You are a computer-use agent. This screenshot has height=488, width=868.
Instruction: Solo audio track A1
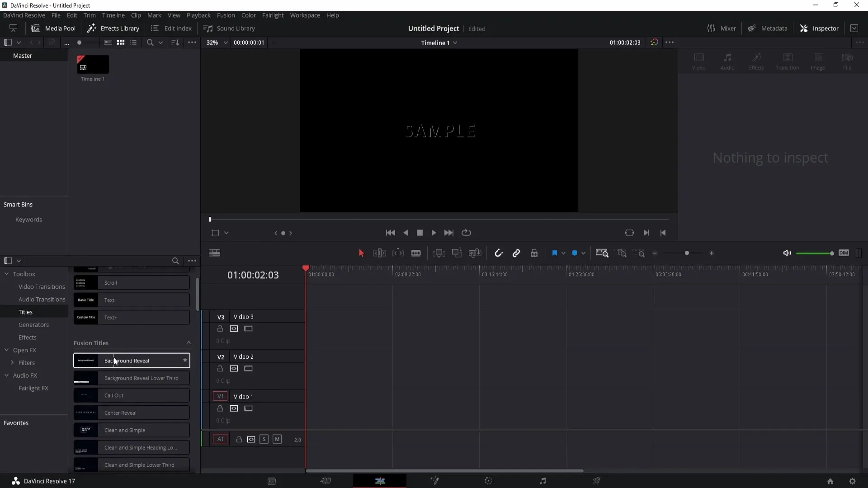pos(264,439)
